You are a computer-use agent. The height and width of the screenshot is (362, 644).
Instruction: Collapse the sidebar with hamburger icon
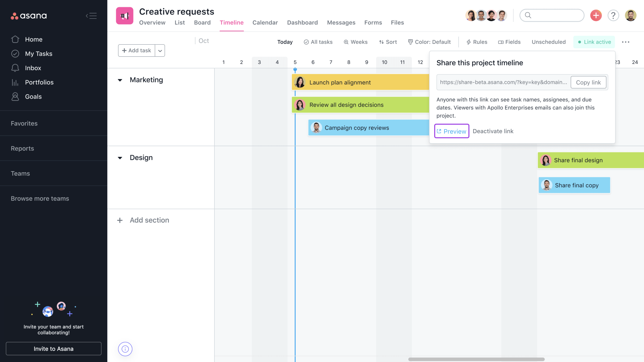91,16
